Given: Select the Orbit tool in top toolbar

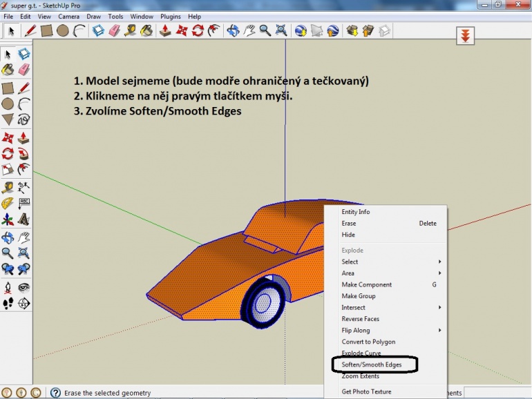Looking at the screenshot, I should coord(233,30).
